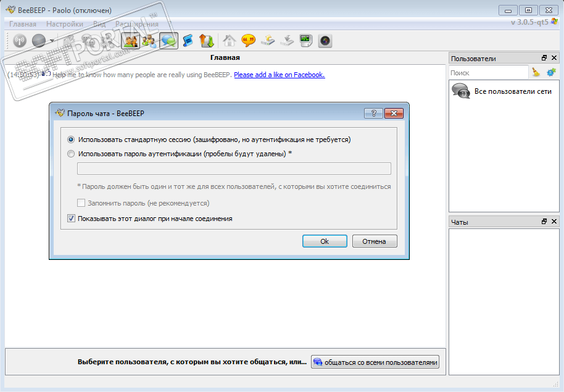Check 'Запомнить пароль (не рекомендуется)'
This screenshot has height=392, width=564.
(x=81, y=203)
